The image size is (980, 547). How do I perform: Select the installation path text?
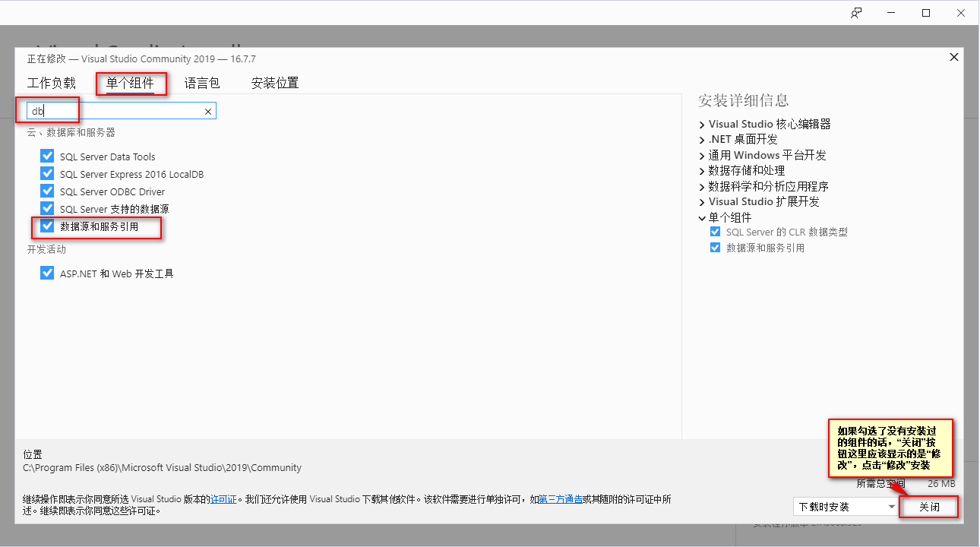pyautogui.click(x=162, y=467)
